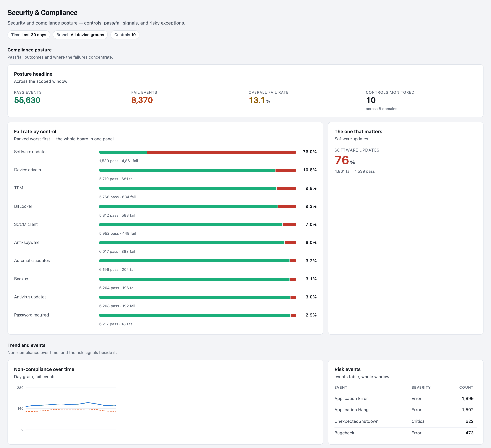Image resolution: width=491 pixels, height=448 pixels.
Task: Click the 8,370 fail events value
Action: point(142,100)
